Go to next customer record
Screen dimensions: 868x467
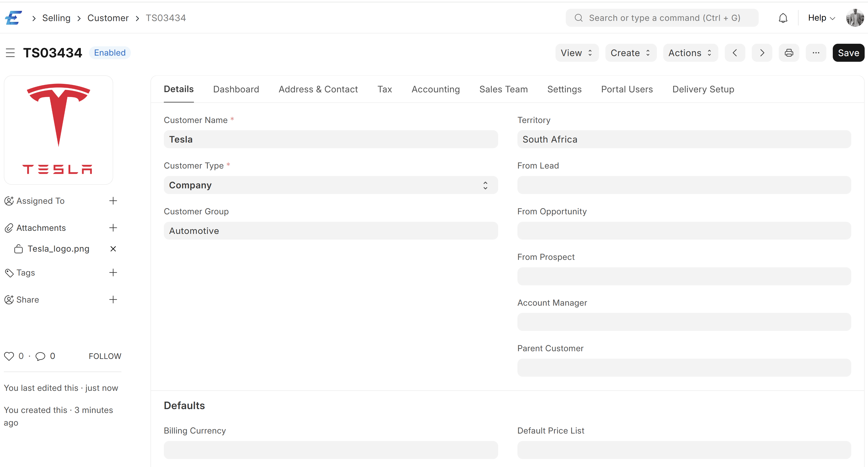click(x=762, y=53)
